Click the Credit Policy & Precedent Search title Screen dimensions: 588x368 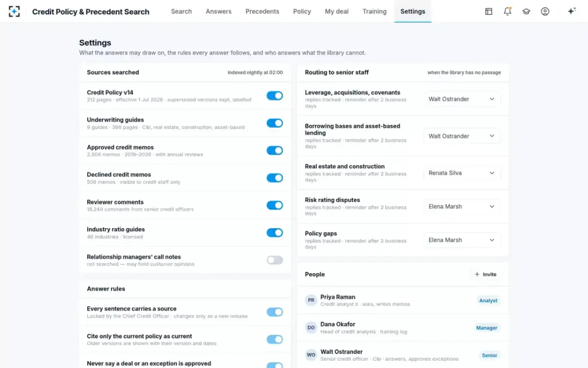(91, 11)
